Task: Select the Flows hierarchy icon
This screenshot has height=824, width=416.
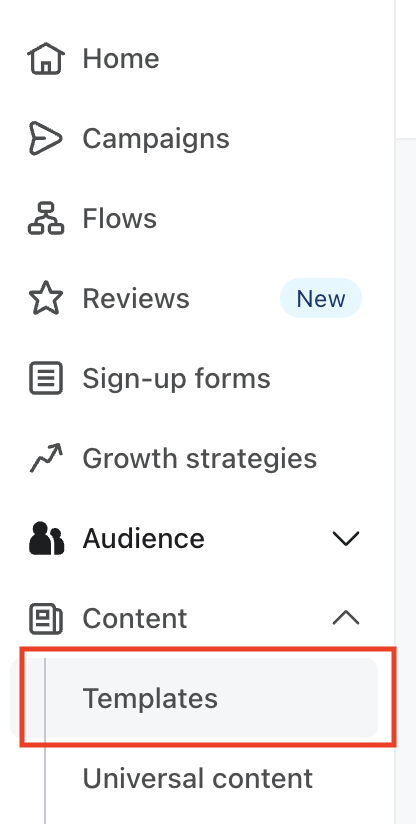Action: (46, 218)
